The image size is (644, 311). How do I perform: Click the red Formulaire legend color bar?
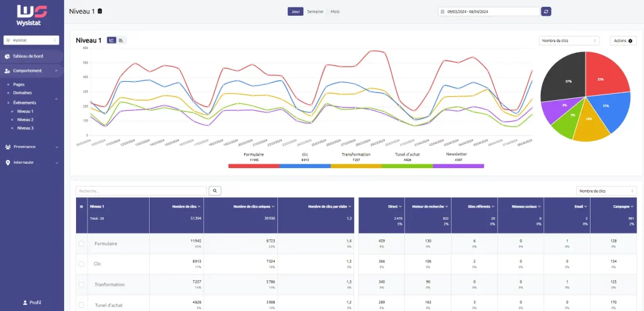[x=253, y=166]
